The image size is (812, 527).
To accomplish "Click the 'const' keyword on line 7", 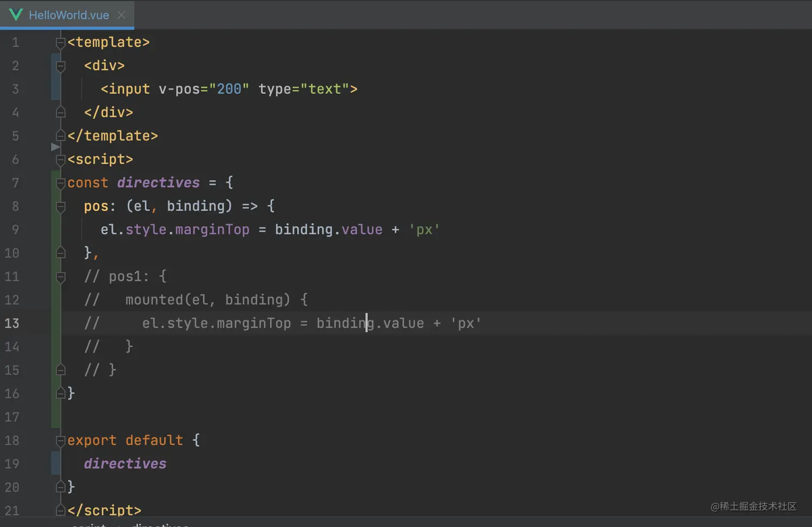I will tap(88, 183).
